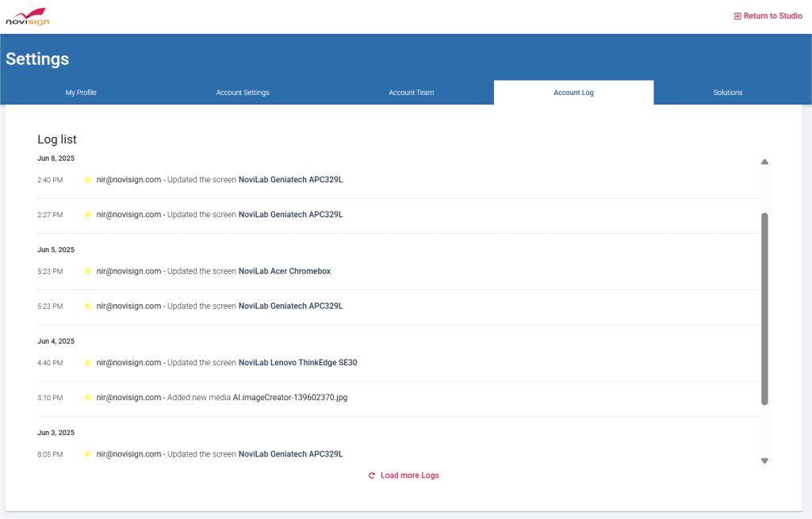Select the Solutions tab

727,92
